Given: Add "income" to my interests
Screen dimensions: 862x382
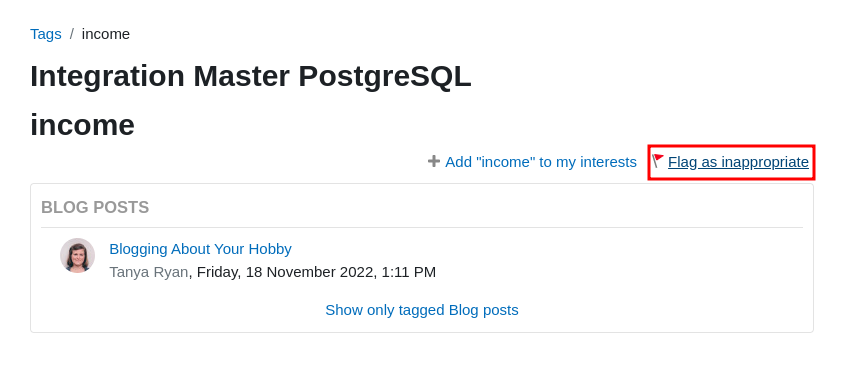Looking at the screenshot, I should pyautogui.click(x=540, y=162).
